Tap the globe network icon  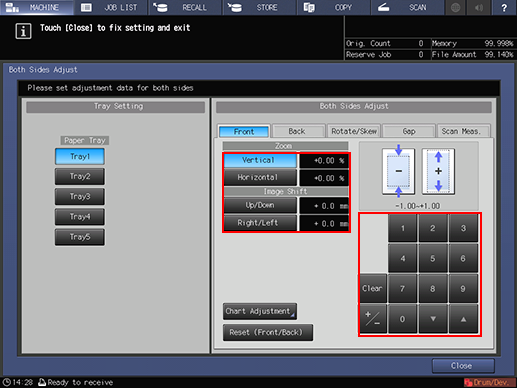pos(455,7)
